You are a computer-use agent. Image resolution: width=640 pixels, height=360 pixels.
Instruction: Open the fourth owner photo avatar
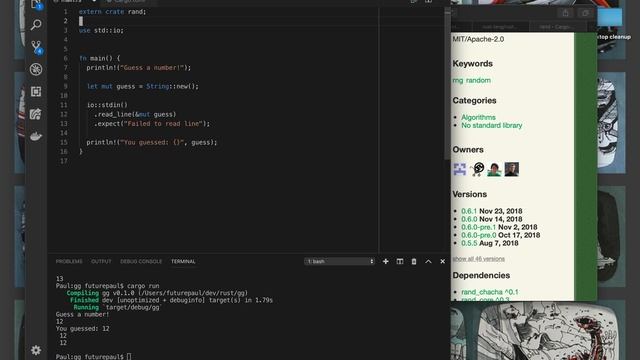(x=511, y=169)
